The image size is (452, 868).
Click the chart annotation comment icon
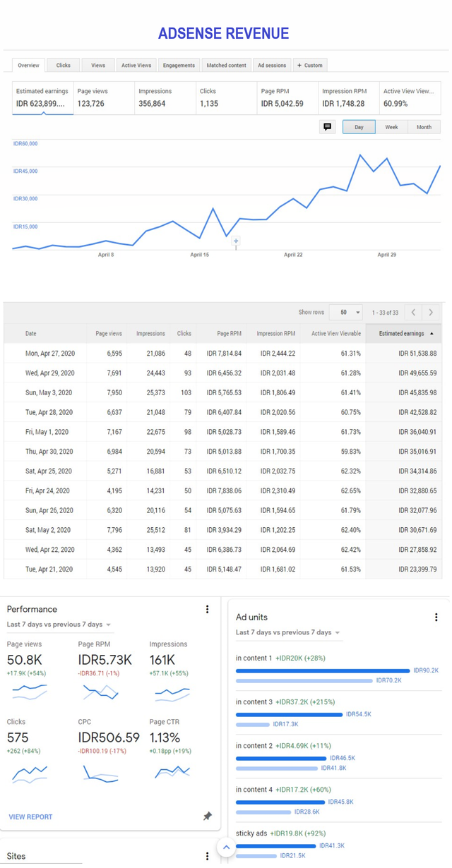pos(327,127)
